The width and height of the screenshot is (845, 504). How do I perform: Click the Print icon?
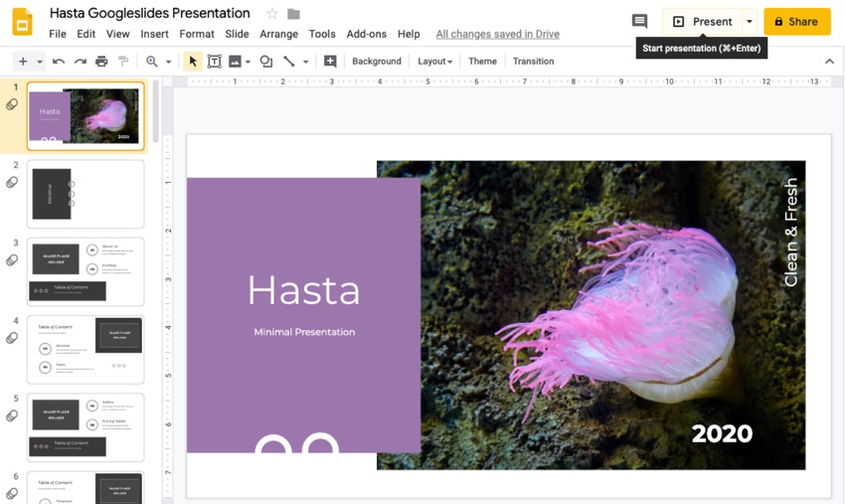[101, 62]
